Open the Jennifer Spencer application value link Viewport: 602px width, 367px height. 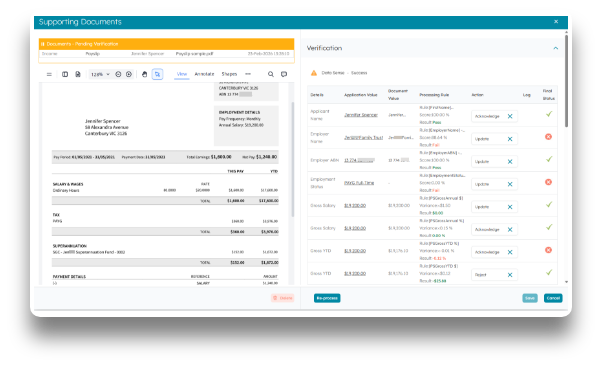click(361, 115)
